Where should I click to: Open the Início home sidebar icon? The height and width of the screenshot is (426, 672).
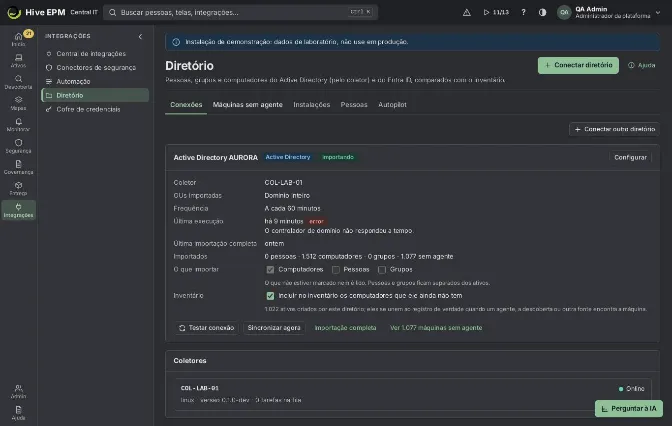[x=18, y=39]
